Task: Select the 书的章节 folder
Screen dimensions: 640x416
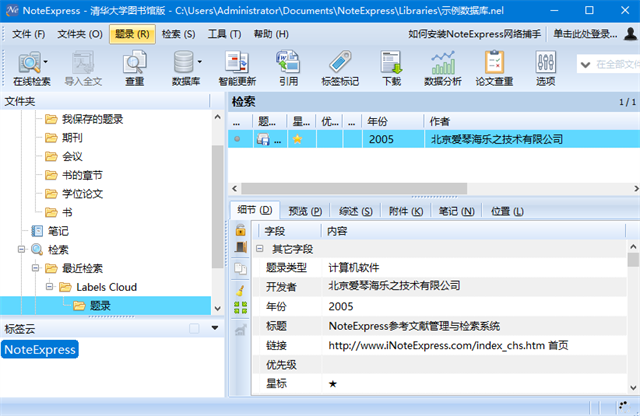Action: point(82,175)
